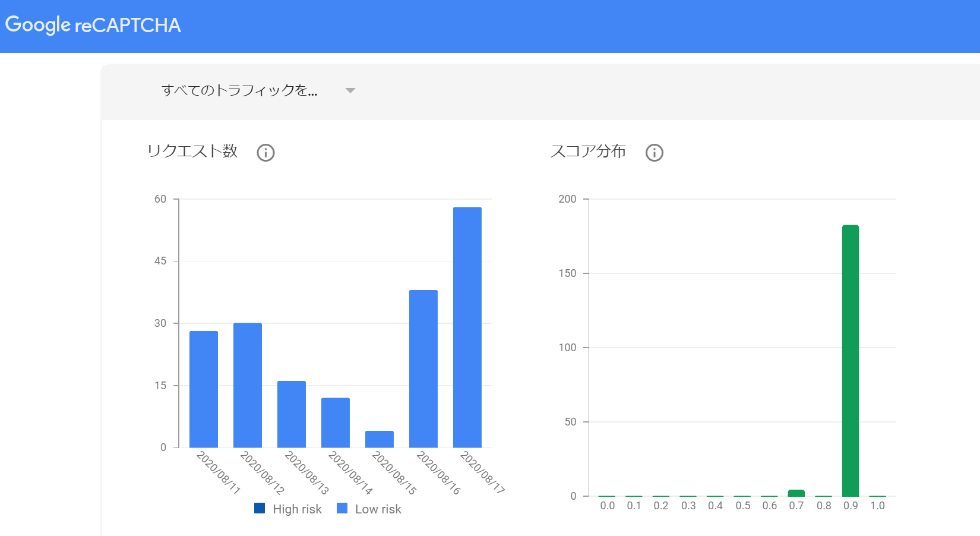
Task: Click the 1.0 score axis label
Action: [x=877, y=506]
